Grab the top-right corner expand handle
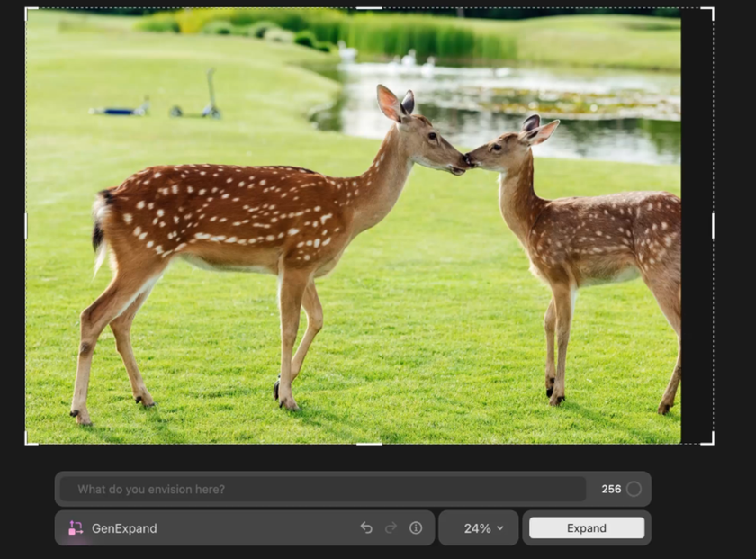Viewport: 756px width, 559px height. click(x=714, y=8)
